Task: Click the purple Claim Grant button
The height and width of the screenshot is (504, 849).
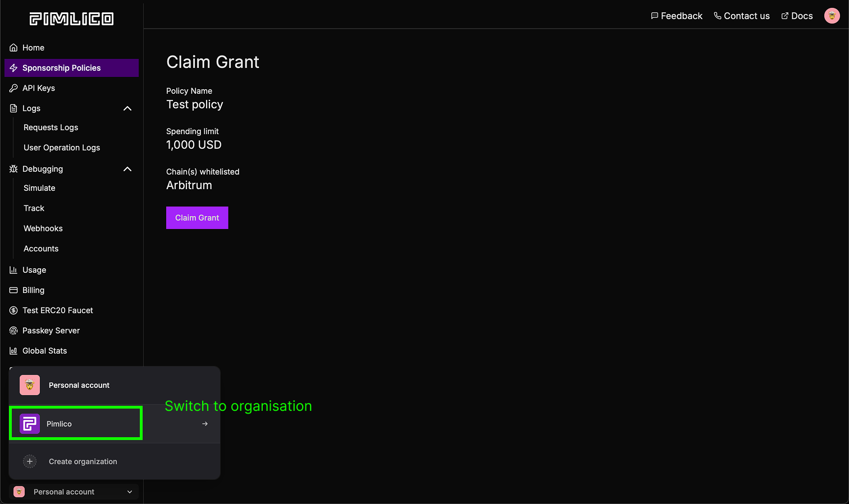Action: 197,218
